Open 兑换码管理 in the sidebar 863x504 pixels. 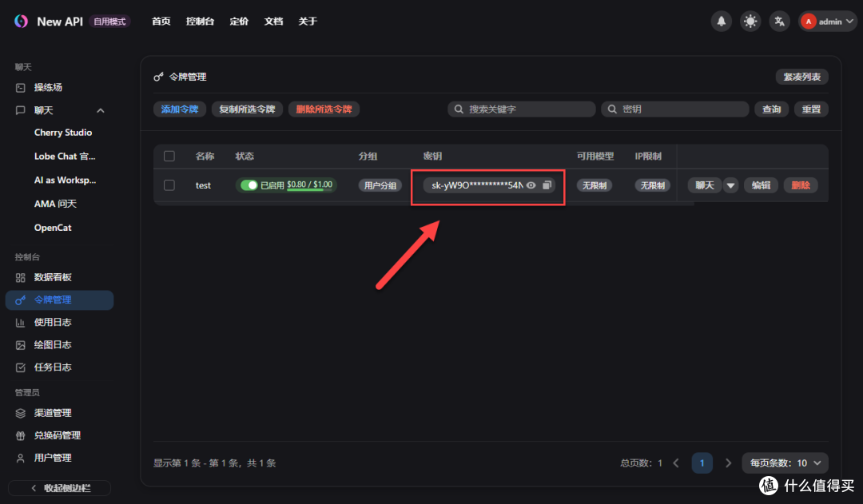[59, 436]
